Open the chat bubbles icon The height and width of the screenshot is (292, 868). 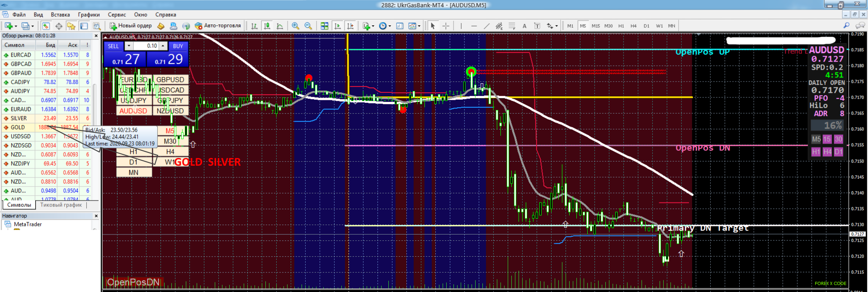[x=860, y=26]
